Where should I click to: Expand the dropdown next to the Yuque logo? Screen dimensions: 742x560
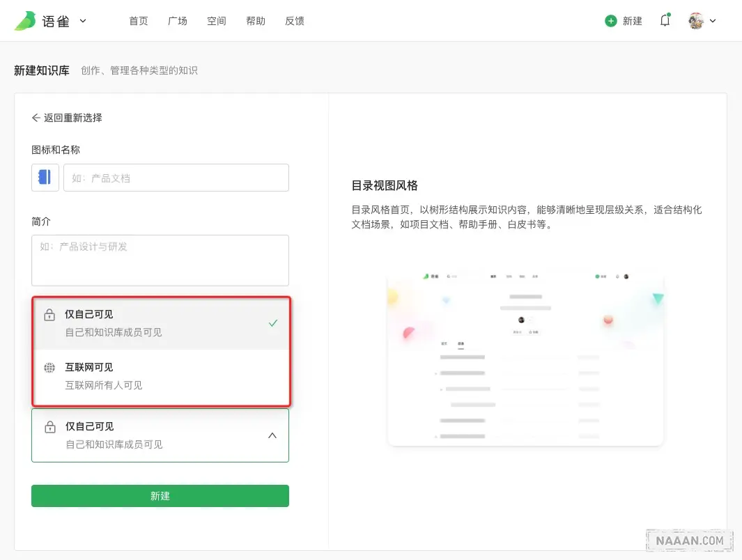(x=82, y=20)
